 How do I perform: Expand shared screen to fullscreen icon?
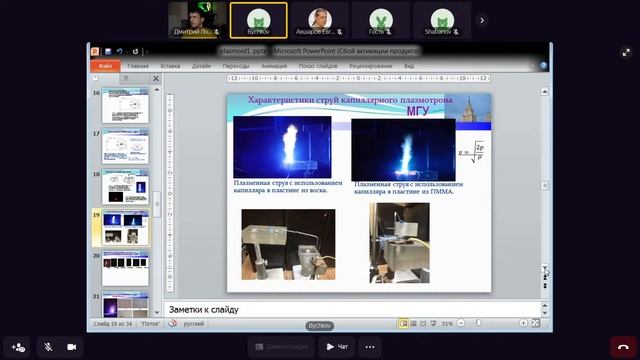626,52
